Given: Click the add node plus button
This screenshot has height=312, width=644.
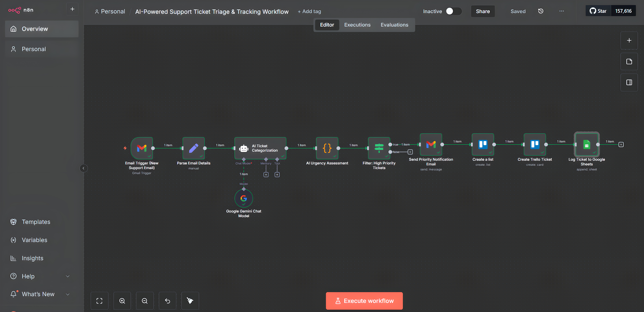Looking at the screenshot, I should pos(629,41).
